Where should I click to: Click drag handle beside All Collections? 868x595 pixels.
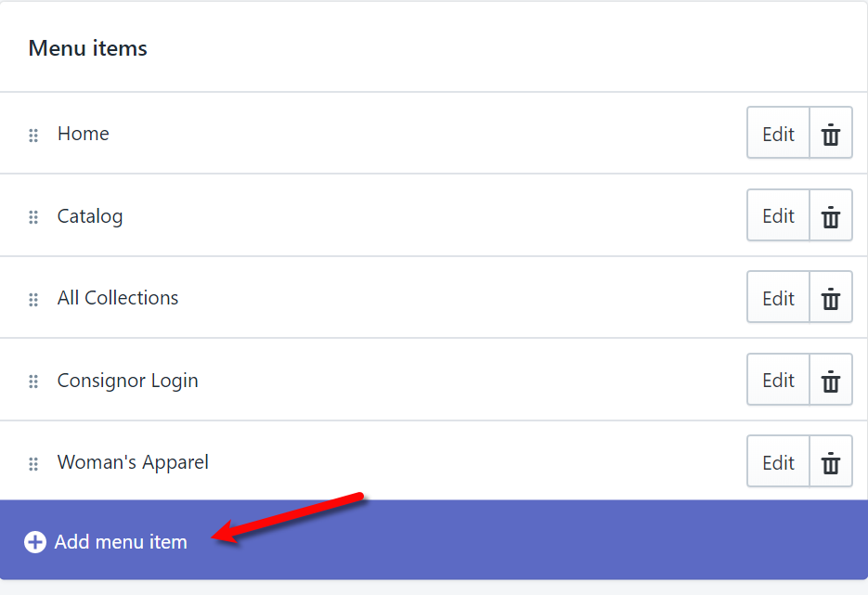(x=33, y=300)
